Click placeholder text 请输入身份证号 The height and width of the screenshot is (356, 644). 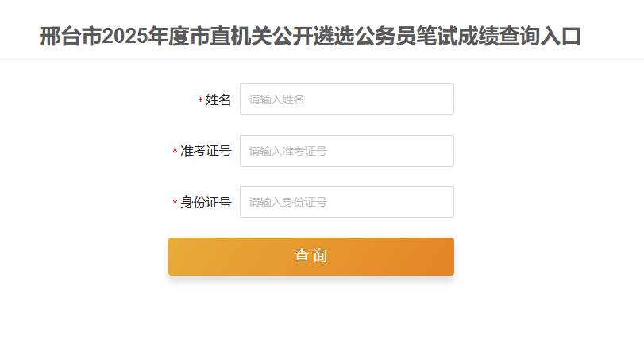[287, 202]
